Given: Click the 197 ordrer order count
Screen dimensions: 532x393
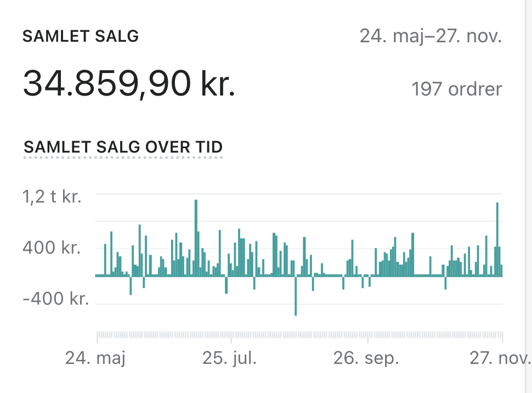Looking at the screenshot, I should (x=456, y=89).
